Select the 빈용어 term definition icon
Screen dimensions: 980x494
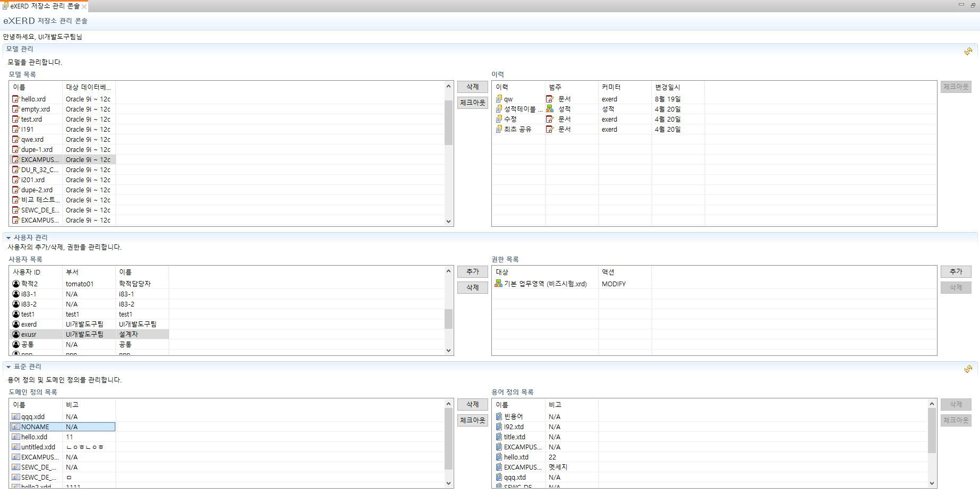click(499, 416)
